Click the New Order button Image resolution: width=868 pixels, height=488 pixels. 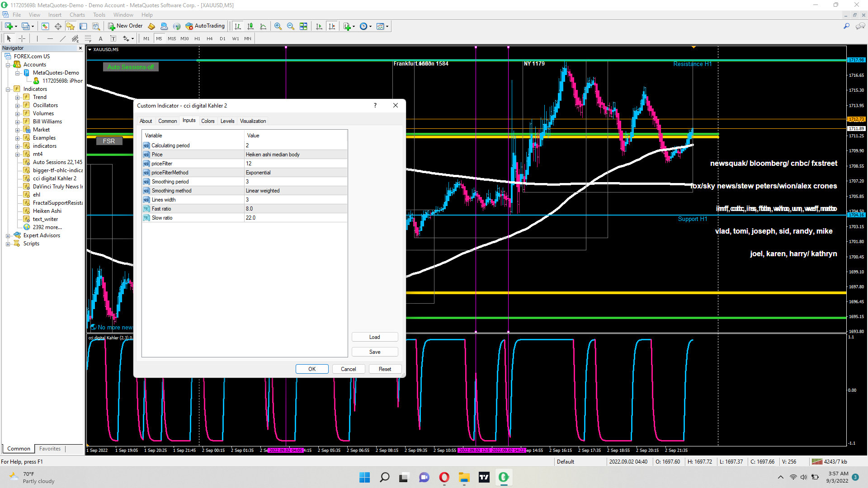click(125, 26)
